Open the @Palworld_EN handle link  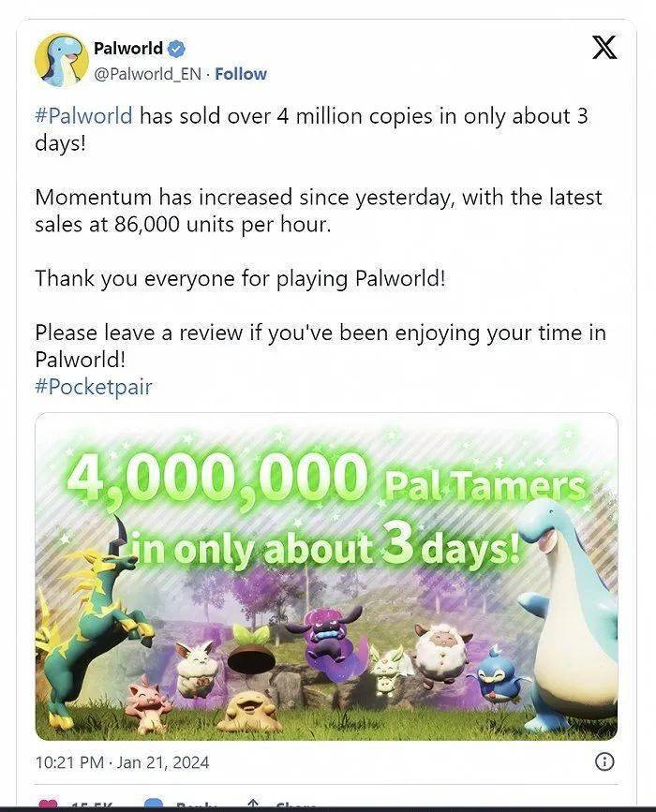[x=147, y=74]
